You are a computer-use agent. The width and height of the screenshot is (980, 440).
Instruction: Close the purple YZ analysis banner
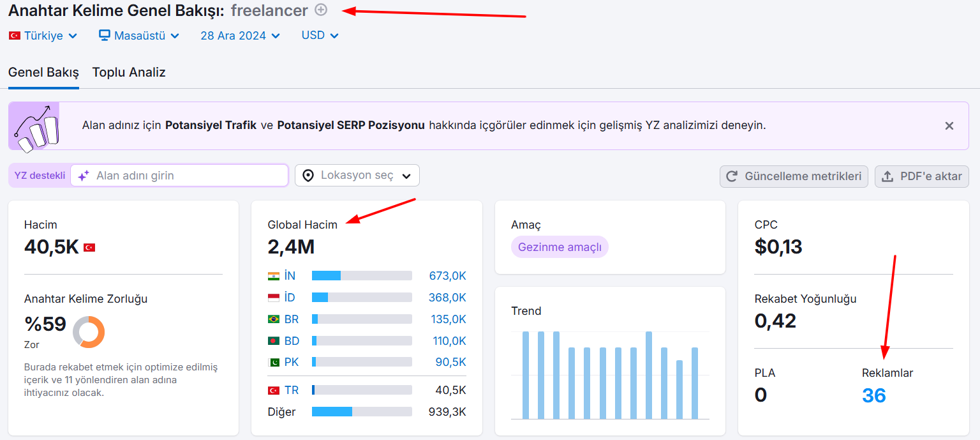(949, 126)
